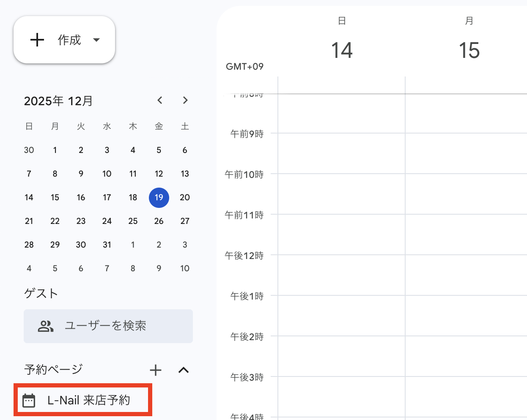This screenshot has height=420, width=527.
Task: Select December 1 in the mini calendar
Action: click(55, 150)
